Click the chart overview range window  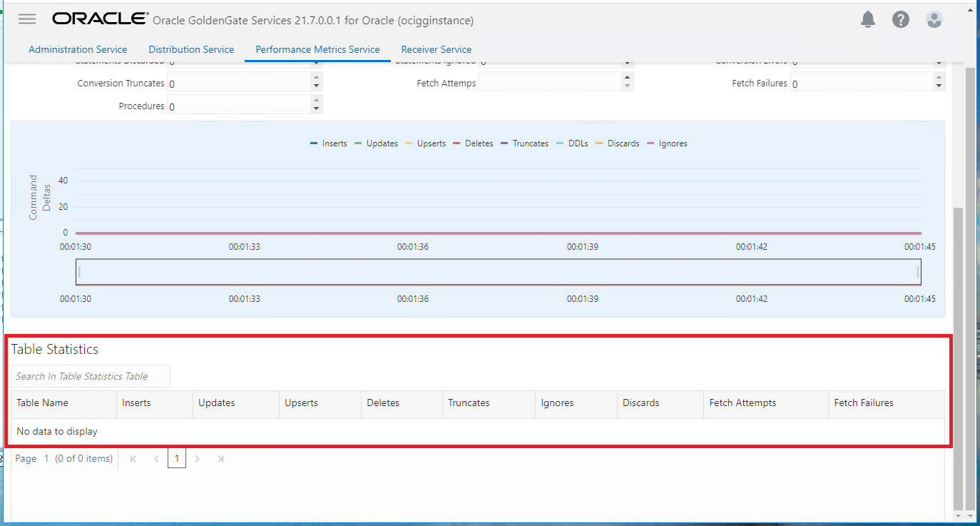(x=498, y=272)
